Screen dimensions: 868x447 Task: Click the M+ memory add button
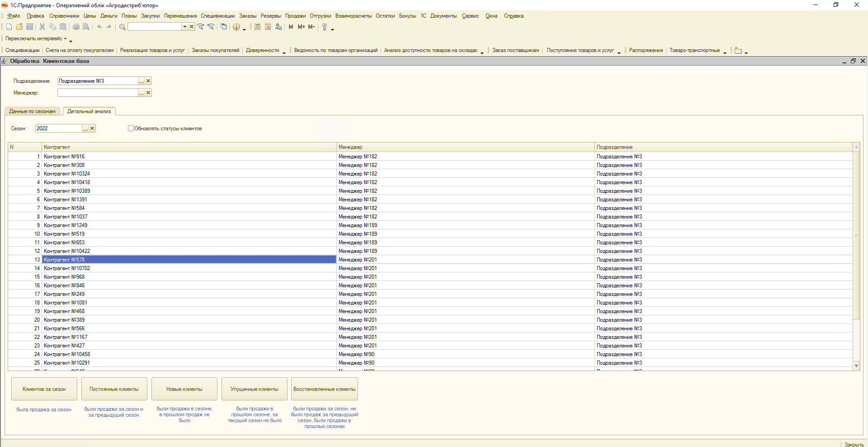coord(301,27)
